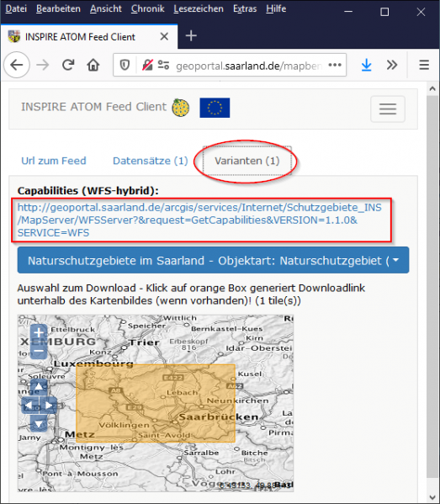The image size is (440, 504).
Task: Click the tracking protection shield icon
Action: click(x=125, y=66)
